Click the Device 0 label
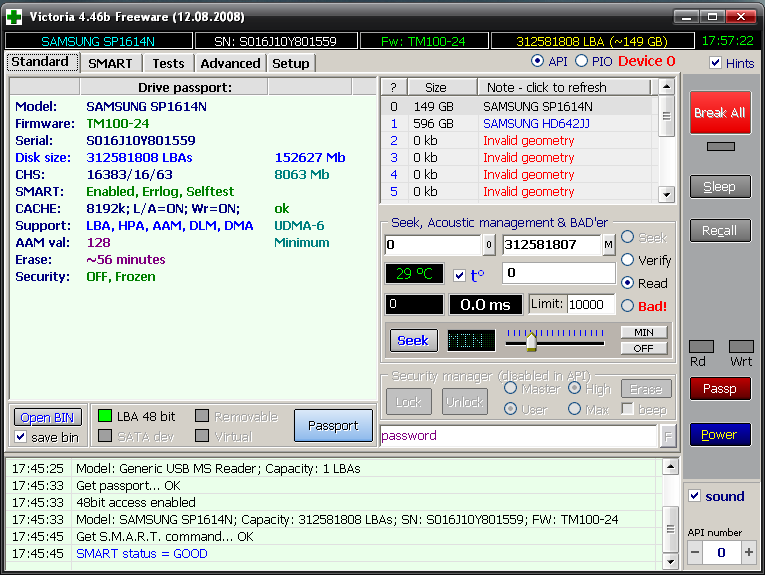This screenshot has width=765, height=575. 647,61
